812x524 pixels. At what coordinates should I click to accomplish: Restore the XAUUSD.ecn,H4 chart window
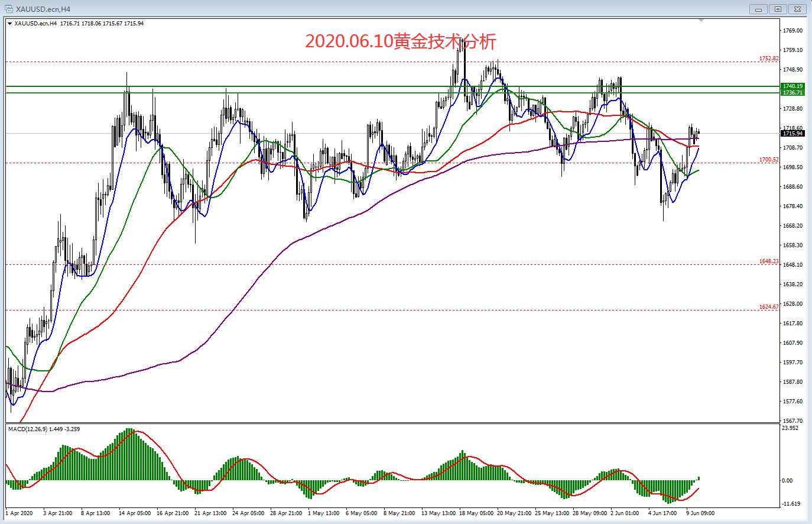[778, 9]
